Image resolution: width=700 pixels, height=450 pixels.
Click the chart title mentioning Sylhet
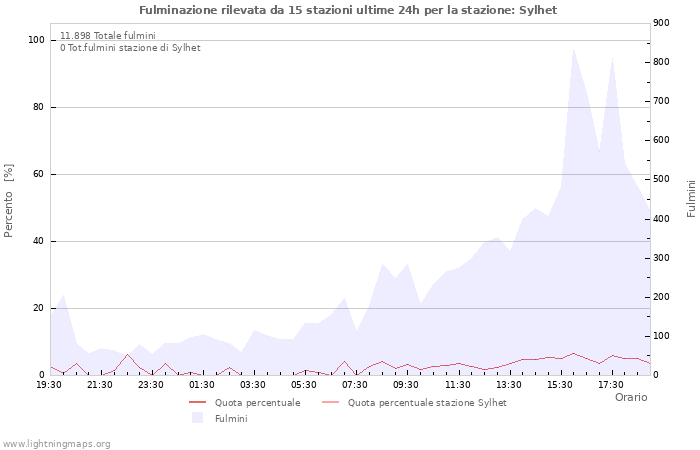point(348,10)
